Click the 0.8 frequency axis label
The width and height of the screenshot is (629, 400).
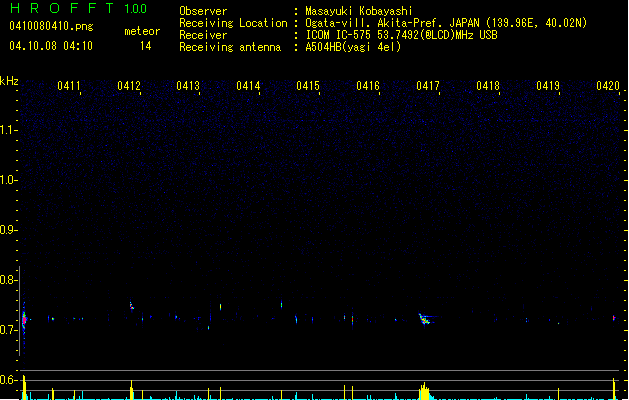pyautogui.click(x=8, y=280)
